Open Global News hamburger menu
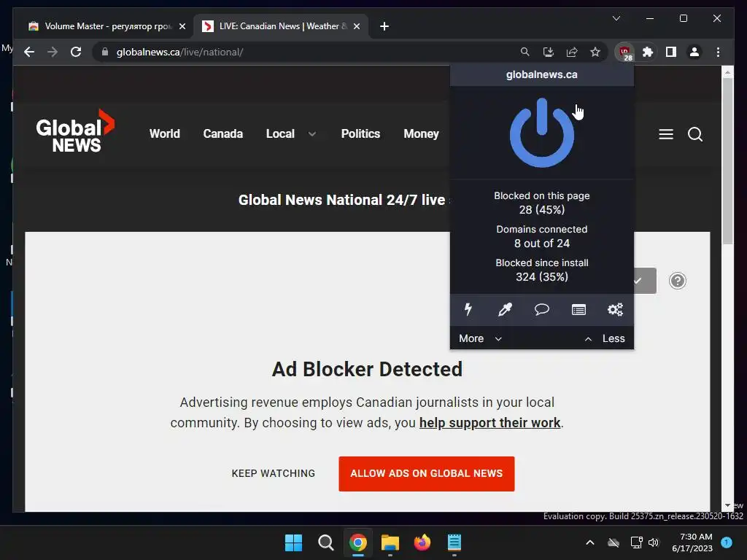 pos(666,134)
